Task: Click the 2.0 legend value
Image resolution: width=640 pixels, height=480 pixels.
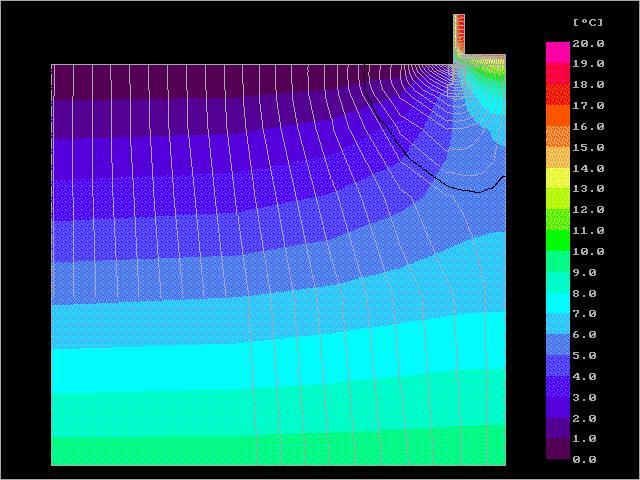Action: click(584, 418)
